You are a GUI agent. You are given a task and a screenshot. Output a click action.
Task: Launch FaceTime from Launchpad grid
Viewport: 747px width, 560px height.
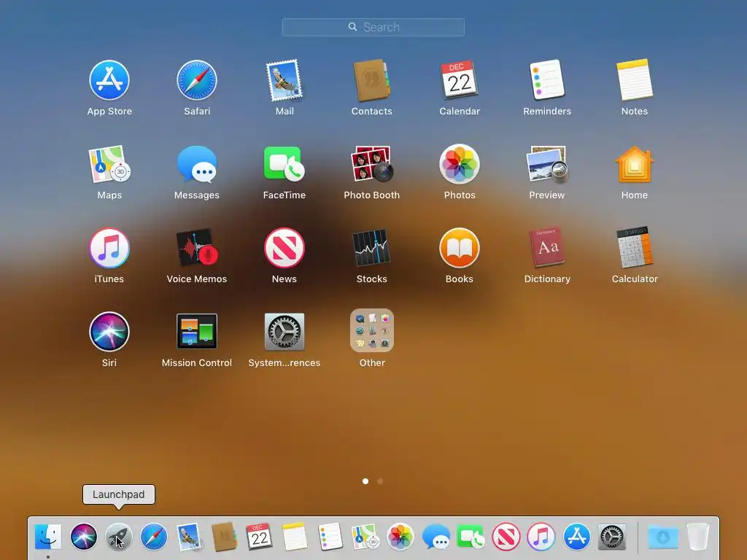(285, 164)
